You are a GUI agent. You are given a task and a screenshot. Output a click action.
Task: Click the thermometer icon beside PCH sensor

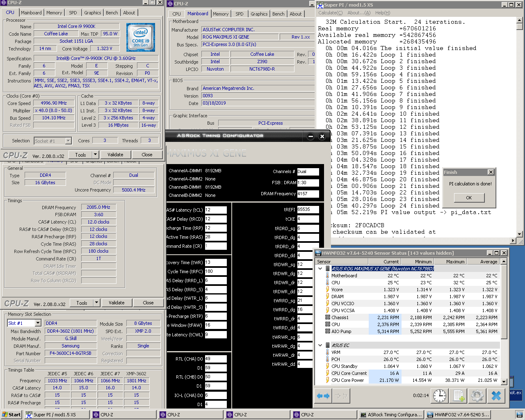(327, 359)
